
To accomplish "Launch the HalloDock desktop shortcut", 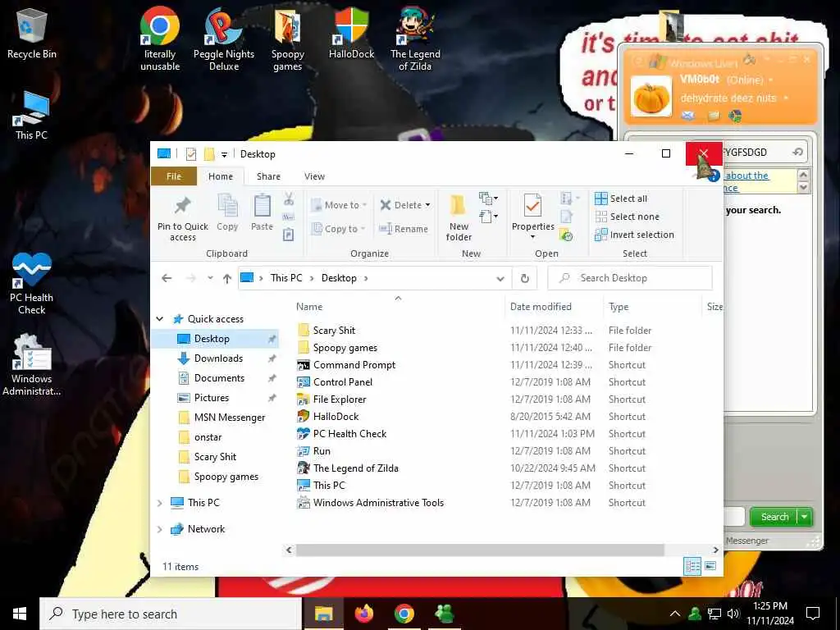I will 351,33.
